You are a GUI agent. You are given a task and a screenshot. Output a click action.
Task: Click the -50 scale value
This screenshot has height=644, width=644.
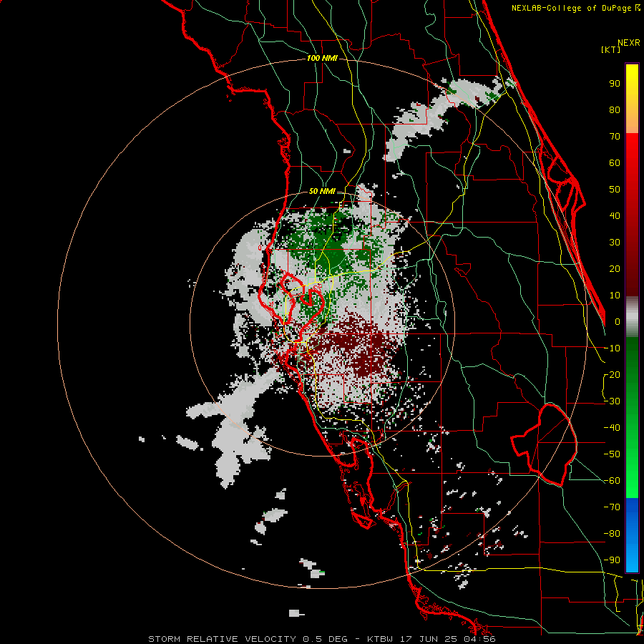612,454
